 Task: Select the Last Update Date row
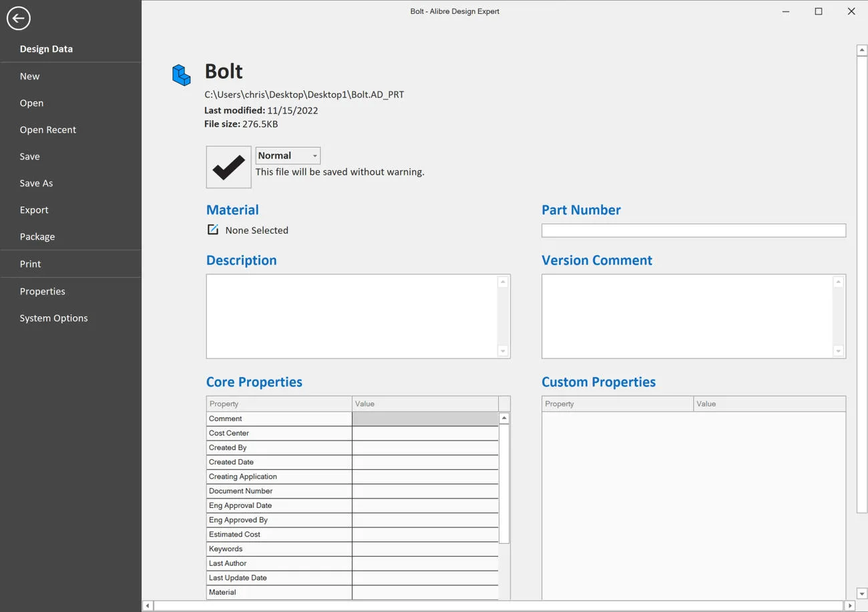coord(352,577)
